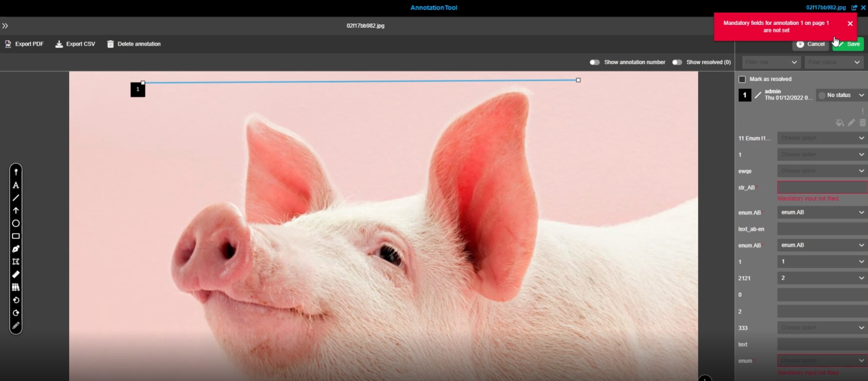Rotate image counterclockwise with toolbar icon
This screenshot has height=381, width=868.
[x=16, y=300]
